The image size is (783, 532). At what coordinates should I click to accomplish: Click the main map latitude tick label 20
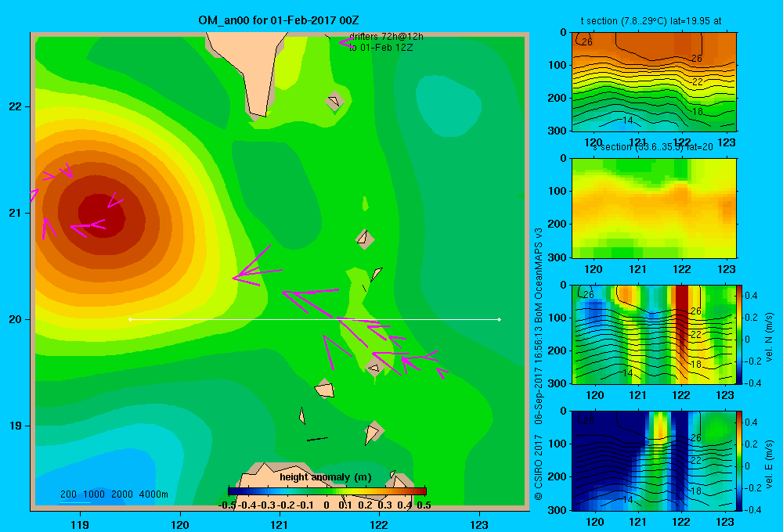pos(16,319)
